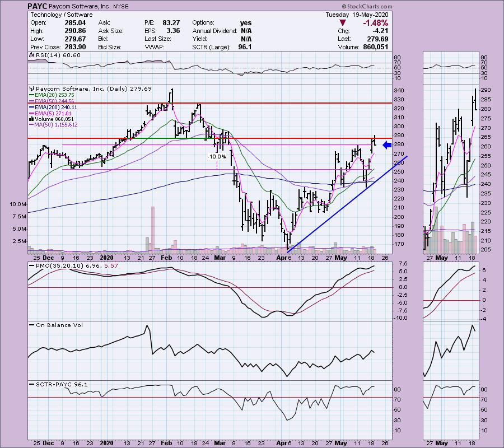
Task: Click the Chg value -4.21
Action: coord(381,31)
